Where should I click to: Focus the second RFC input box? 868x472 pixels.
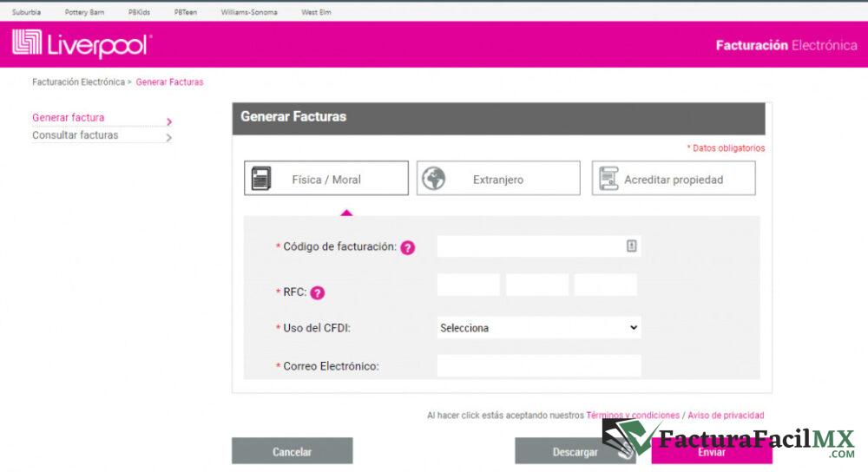[x=537, y=285]
